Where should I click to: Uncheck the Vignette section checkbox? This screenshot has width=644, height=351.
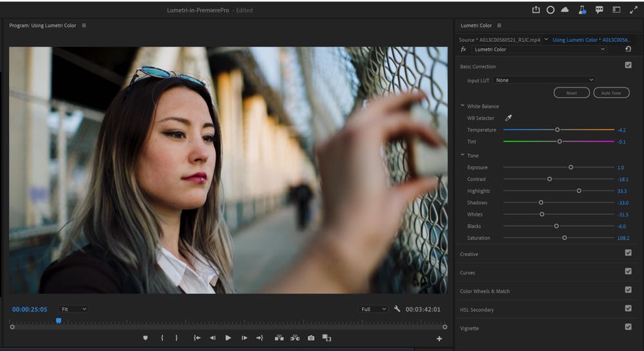point(628,327)
